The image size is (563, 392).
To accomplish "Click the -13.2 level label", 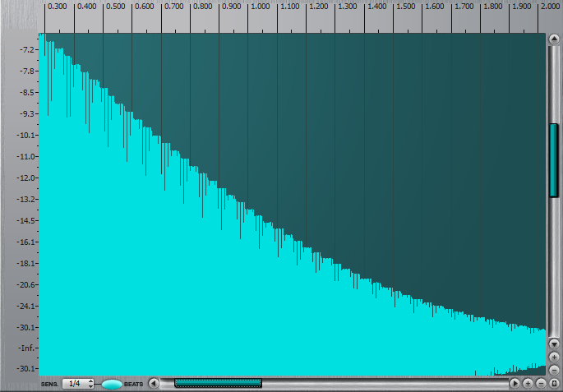I will point(25,199).
